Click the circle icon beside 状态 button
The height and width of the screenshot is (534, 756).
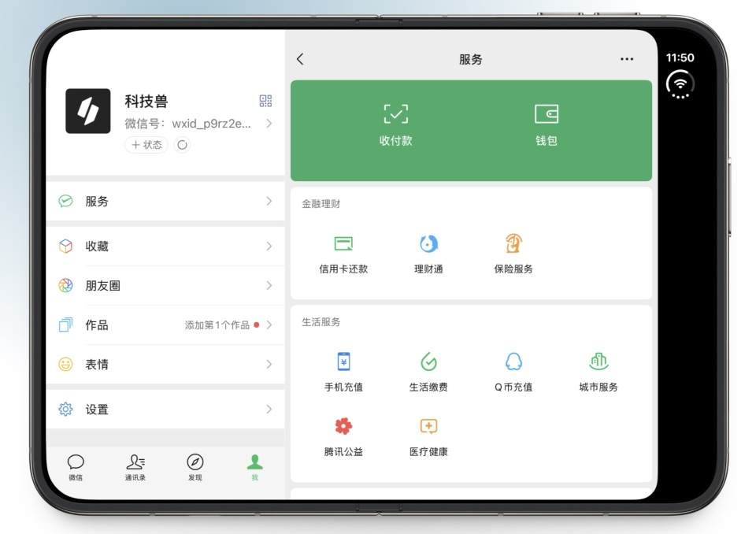(182, 145)
